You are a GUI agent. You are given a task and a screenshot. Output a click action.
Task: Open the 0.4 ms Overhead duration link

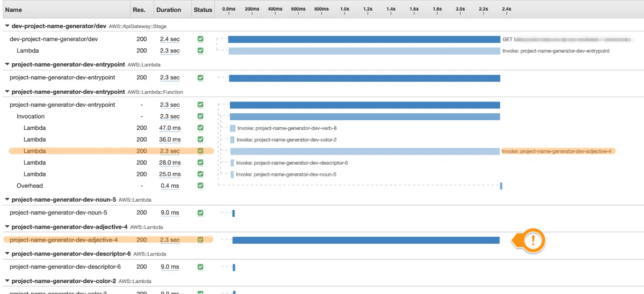[x=170, y=186]
